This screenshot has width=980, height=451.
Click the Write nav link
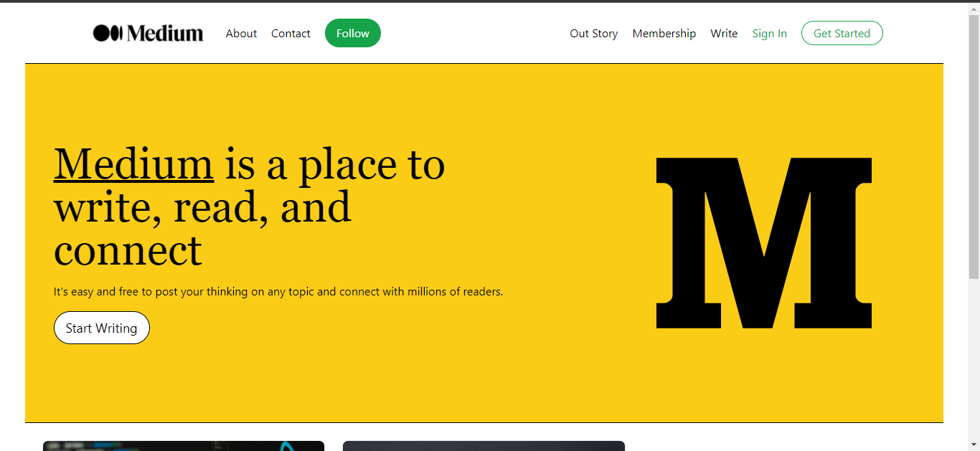724,33
